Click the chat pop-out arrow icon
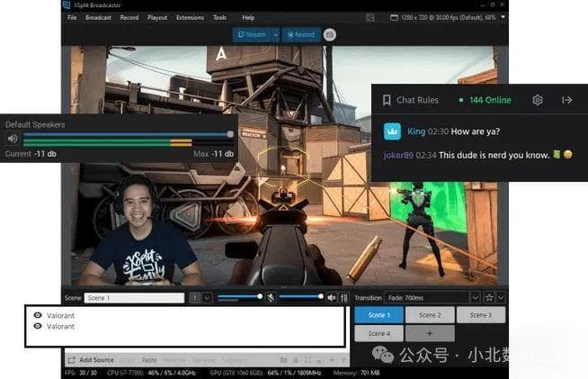The image size is (588, 379). (567, 100)
